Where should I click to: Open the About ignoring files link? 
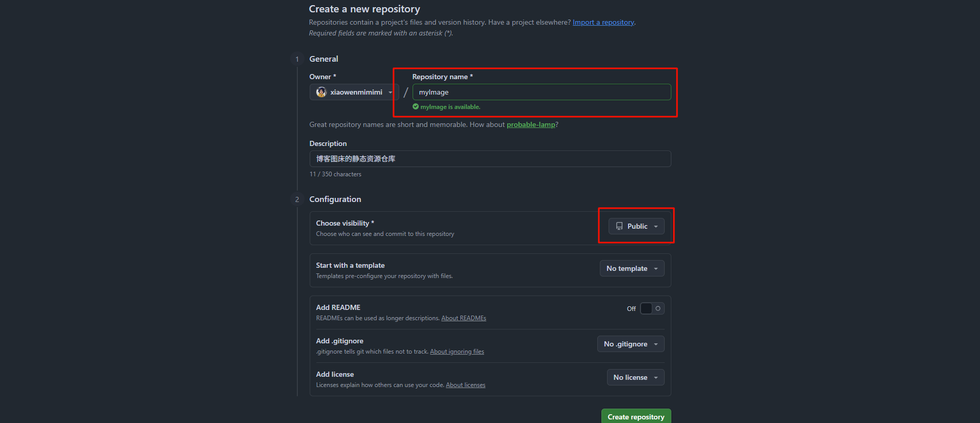click(x=457, y=352)
